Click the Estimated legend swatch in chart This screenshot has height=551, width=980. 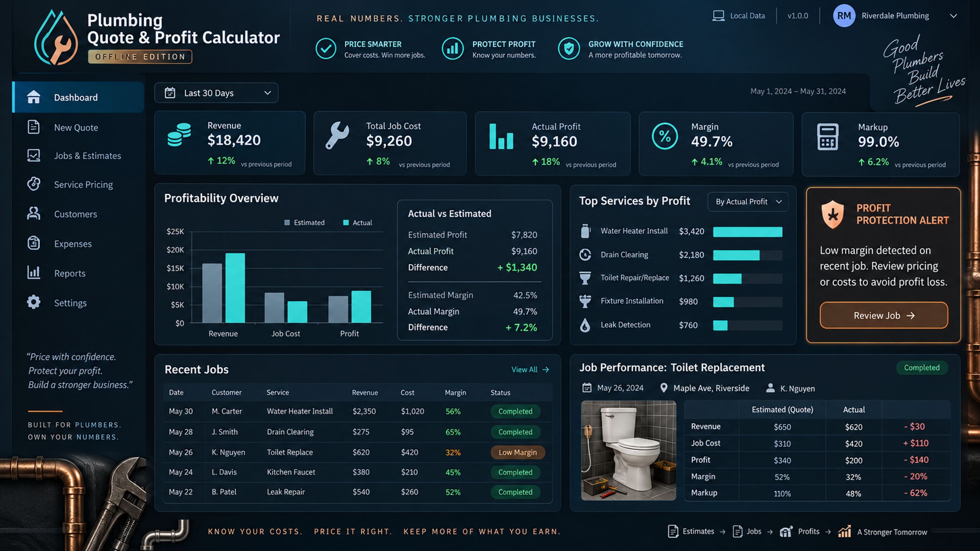[x=287, y=223]
